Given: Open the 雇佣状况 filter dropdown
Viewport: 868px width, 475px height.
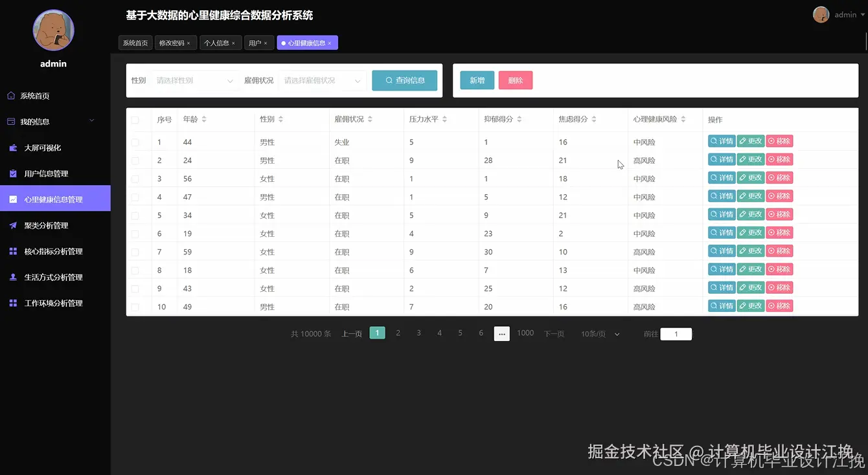Looking at the screenshot, I should coord(323,81).
